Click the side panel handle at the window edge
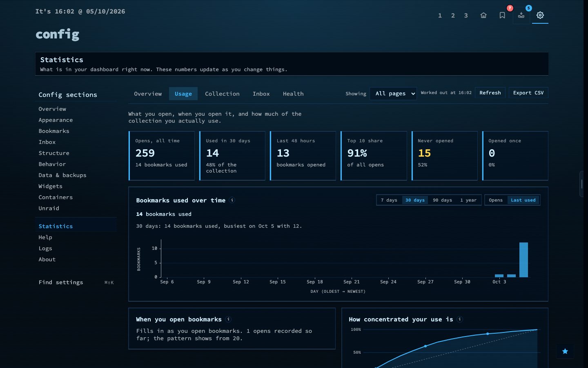588x368 pixels. (582, 184)
